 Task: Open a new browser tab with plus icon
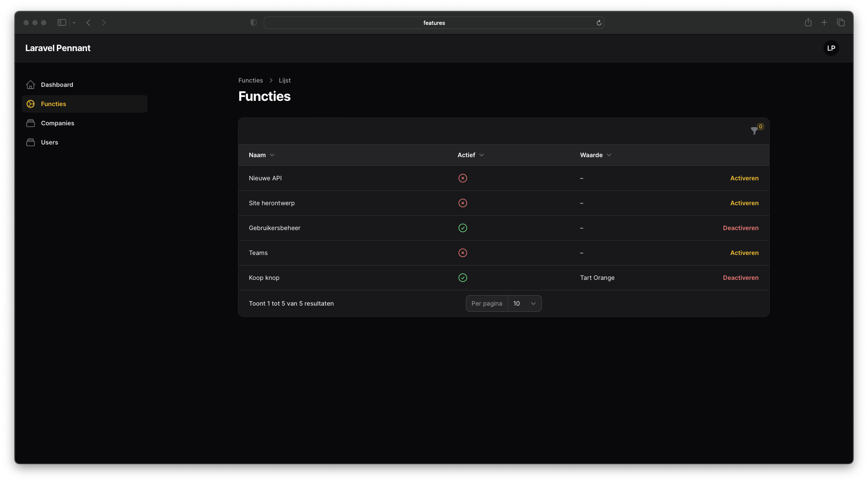[x=824, y=22]
